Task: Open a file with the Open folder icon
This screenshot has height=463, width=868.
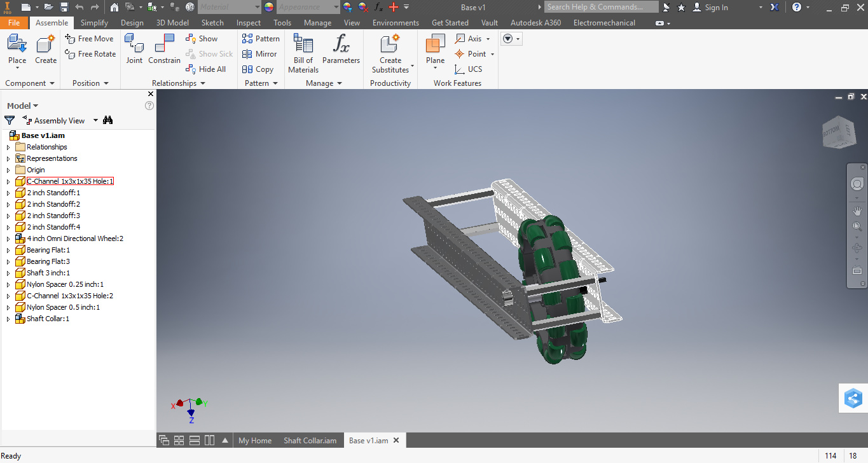Action: (48, 7)
